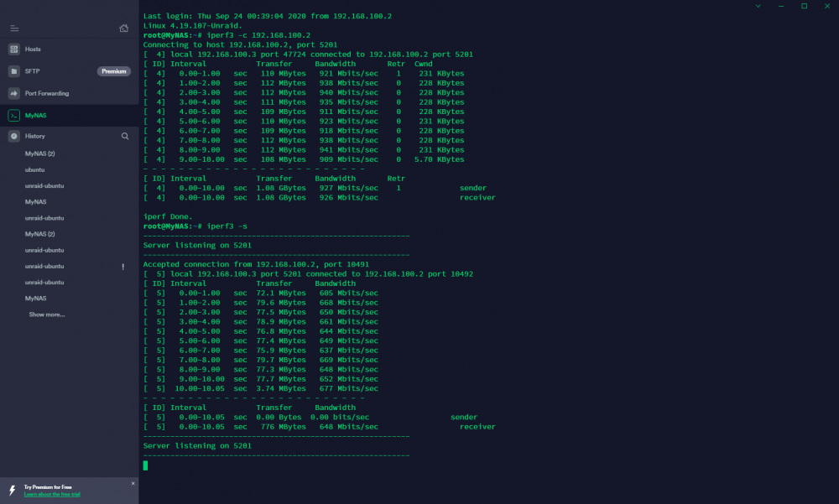This screenshot has height=504, width=839.
Task: Click the 'Last login' line in the terminal
Action: 268,16
